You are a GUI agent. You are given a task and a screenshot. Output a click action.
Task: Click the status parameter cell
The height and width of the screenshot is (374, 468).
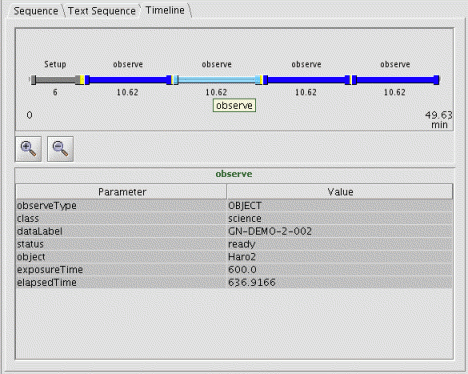[x=121, y=244]
